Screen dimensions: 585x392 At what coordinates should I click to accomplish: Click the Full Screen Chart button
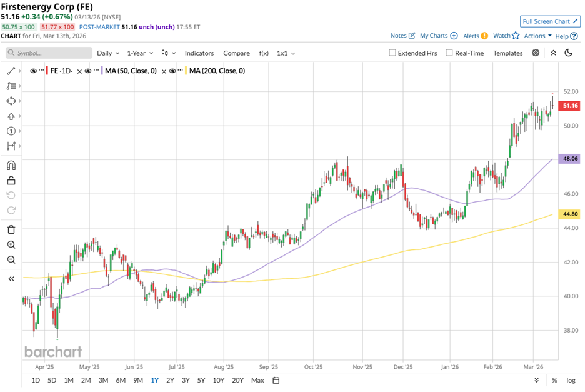click(550, 21)
